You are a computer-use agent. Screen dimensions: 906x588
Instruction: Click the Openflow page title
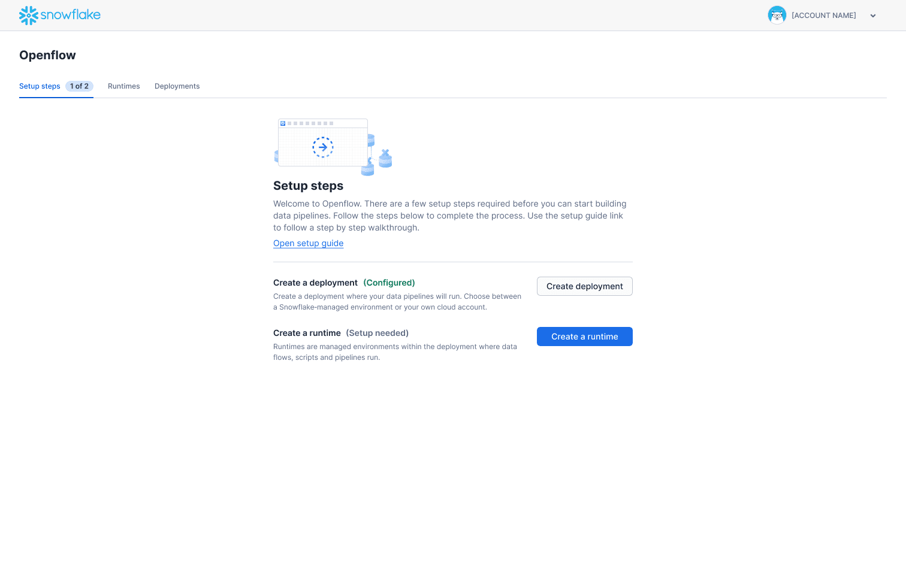point(47,55)
